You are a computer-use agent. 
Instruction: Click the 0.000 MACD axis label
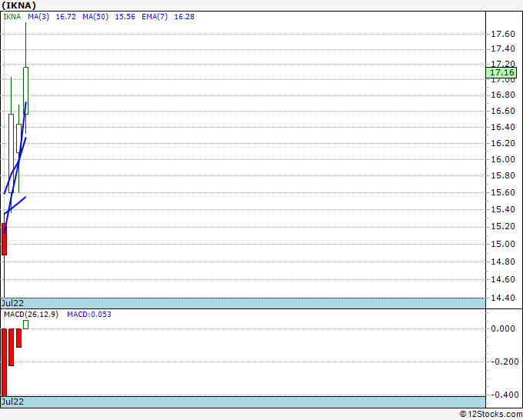[503, 328]
